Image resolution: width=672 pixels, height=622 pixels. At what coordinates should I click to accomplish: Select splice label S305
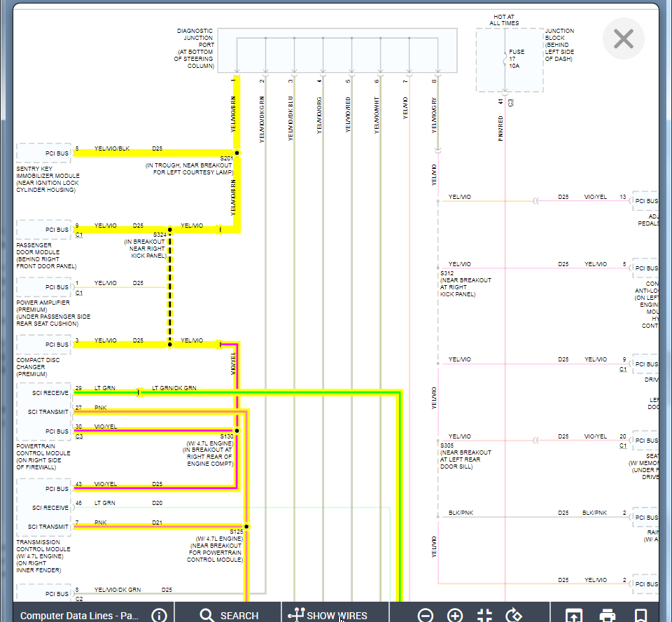[x=447, y=445]
